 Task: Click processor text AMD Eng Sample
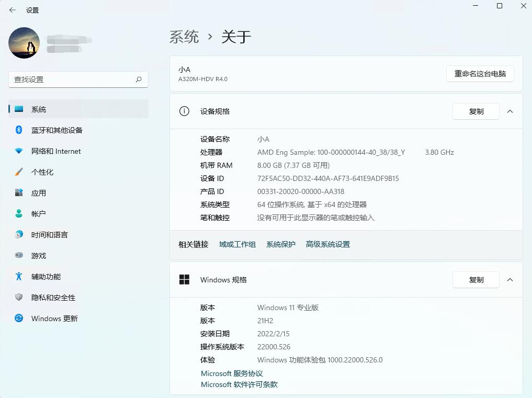tap(331, 152)
